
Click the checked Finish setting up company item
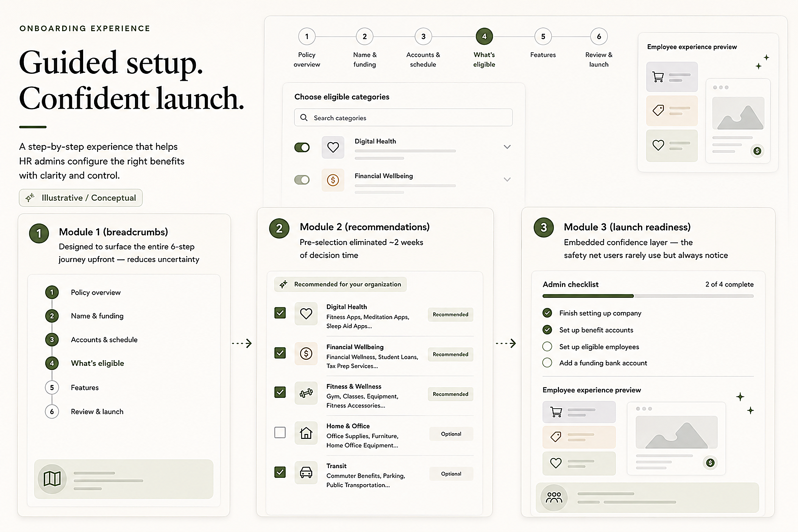point(593,313)
